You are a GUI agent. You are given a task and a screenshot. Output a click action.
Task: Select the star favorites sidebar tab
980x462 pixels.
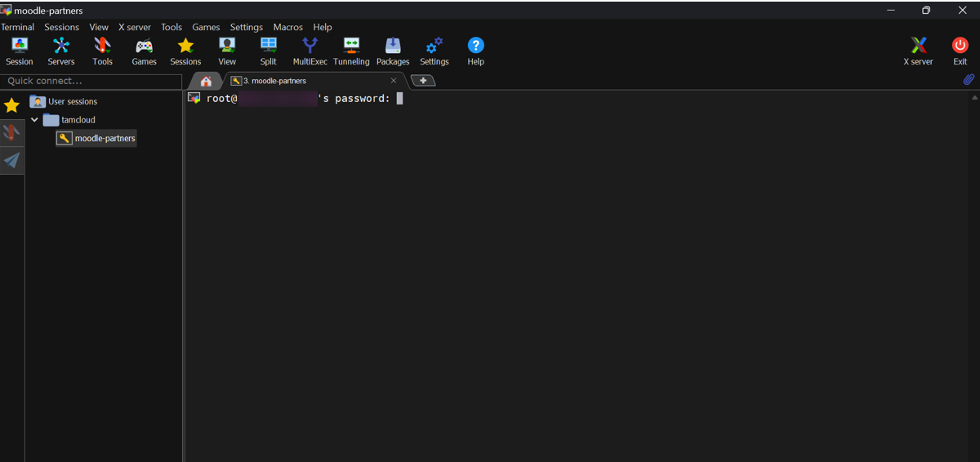point(11,105)
